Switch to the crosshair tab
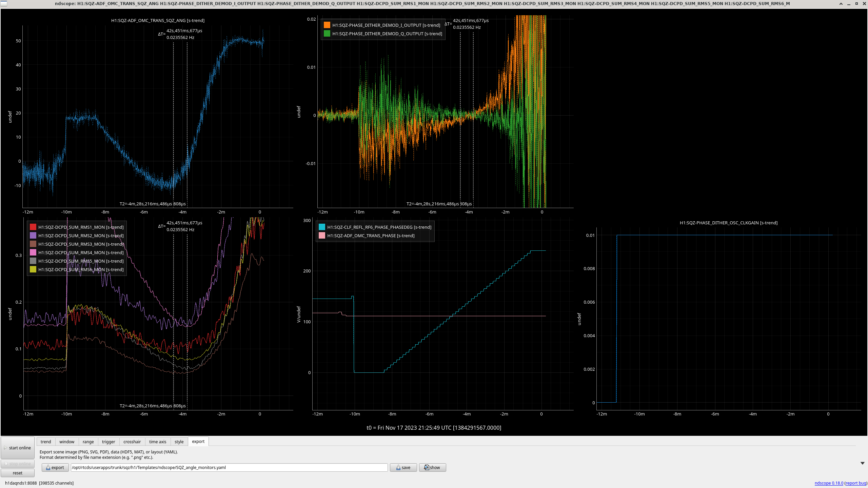868x488 pixels. (x=132, y=442)
